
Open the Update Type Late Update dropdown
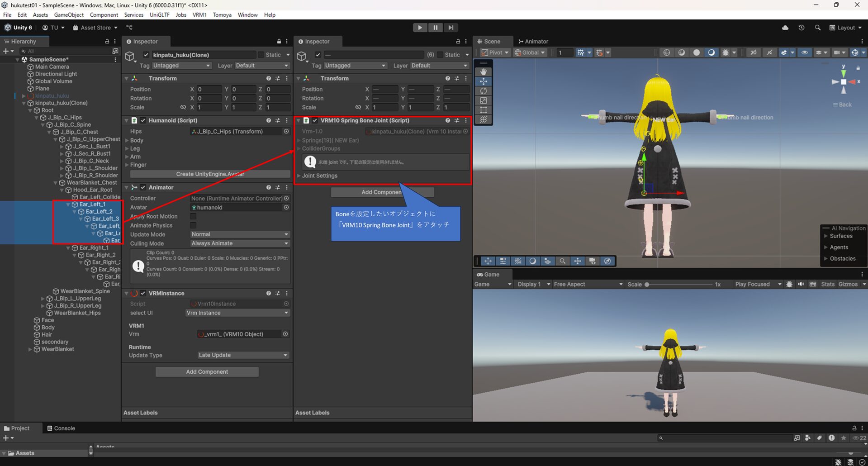[243, 355]
